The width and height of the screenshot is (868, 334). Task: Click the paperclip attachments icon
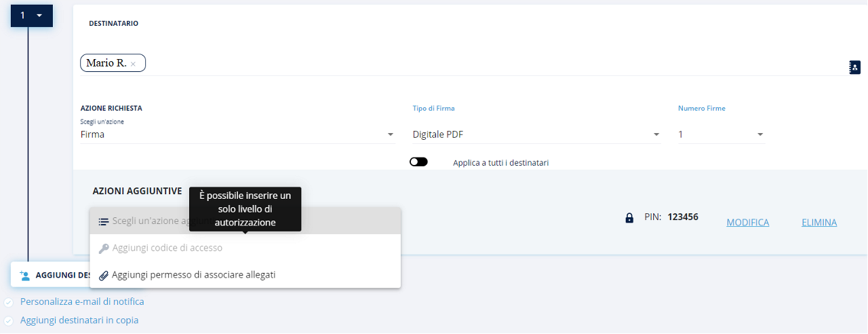pyautogui.click(x=103, y=275)
